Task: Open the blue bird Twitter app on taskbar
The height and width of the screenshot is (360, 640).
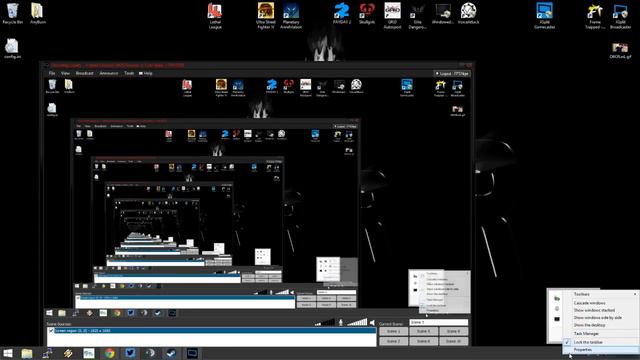Action: coord(130,353)
